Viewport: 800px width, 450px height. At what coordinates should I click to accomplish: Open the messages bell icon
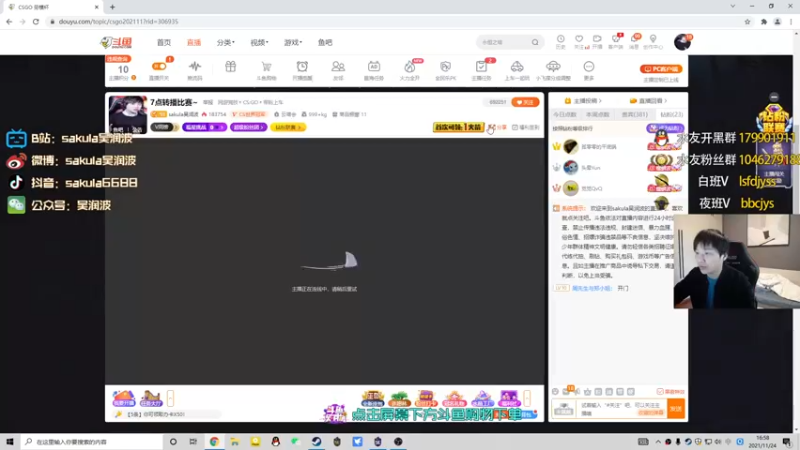(x=634, y=41)
